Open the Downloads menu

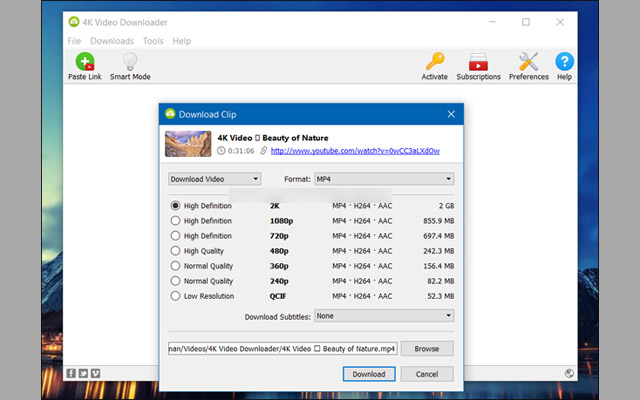[111, 41]
